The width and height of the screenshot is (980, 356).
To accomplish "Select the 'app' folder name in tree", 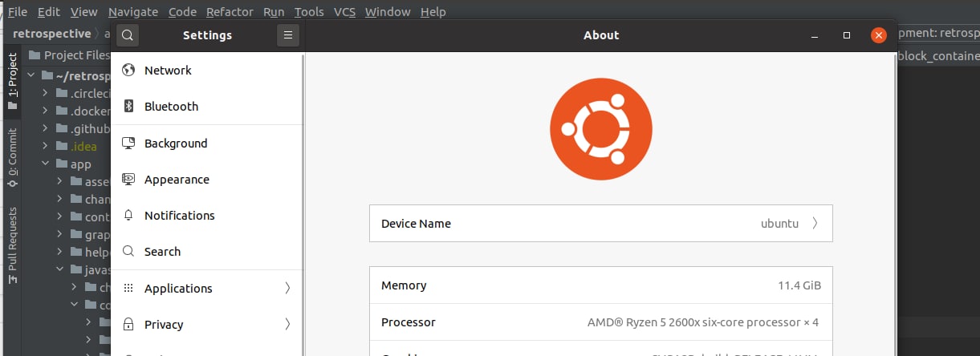I will click(x=81, y=164).
